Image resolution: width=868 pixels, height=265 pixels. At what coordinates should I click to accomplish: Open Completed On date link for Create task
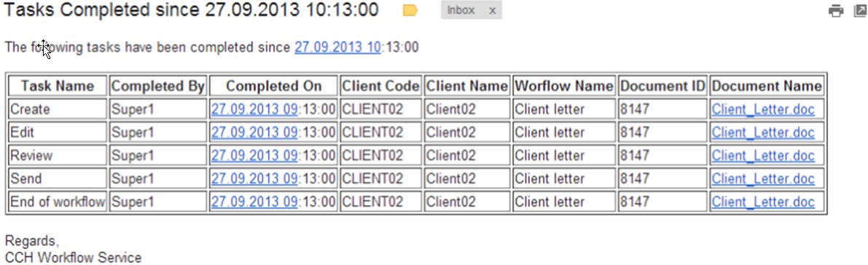254,109
